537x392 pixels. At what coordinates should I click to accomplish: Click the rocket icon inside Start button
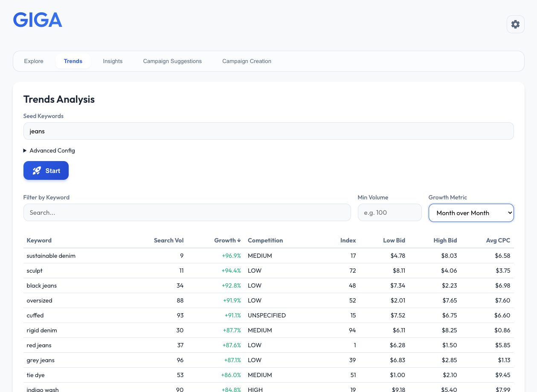point(36,170)
